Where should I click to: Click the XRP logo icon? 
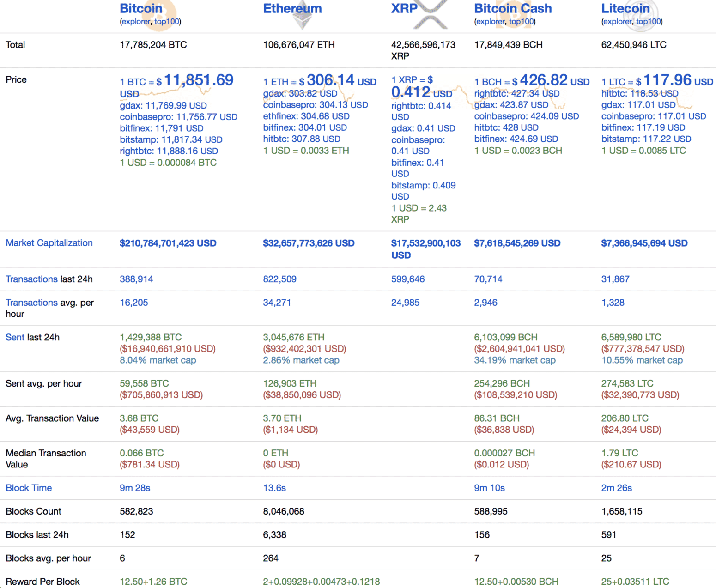point(431,15)
